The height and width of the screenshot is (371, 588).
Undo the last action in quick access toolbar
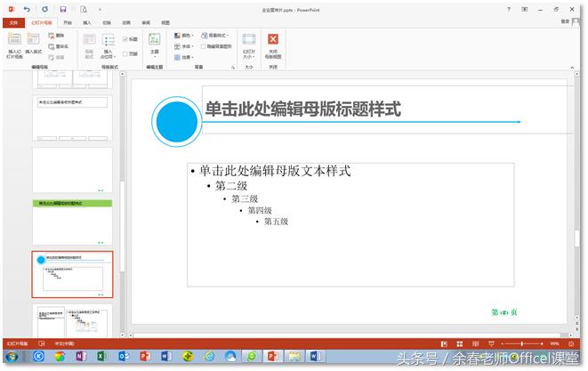point(27,9)
